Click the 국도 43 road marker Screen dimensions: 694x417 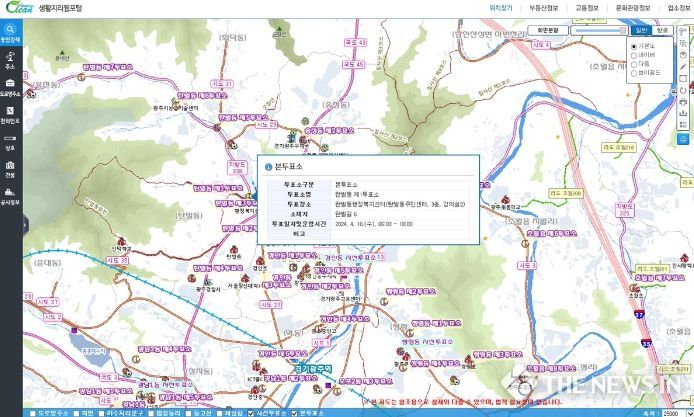[355, 42]
